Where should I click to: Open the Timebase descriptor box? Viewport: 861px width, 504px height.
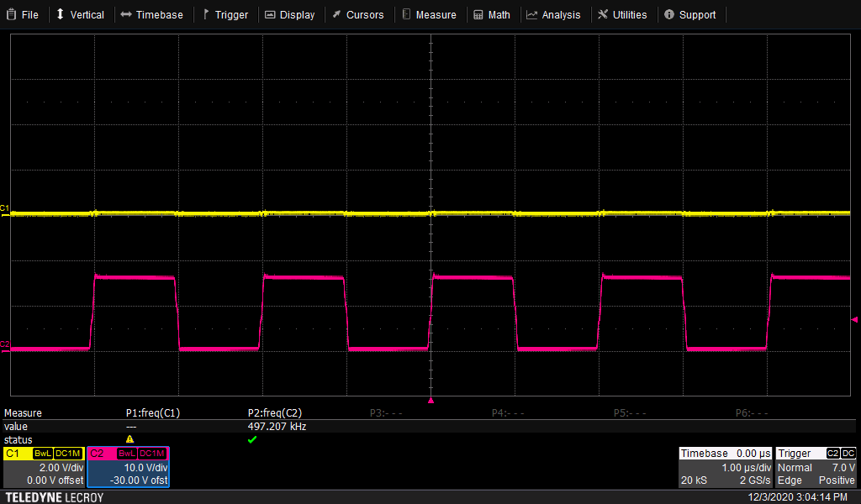click(x=725, y=467)
